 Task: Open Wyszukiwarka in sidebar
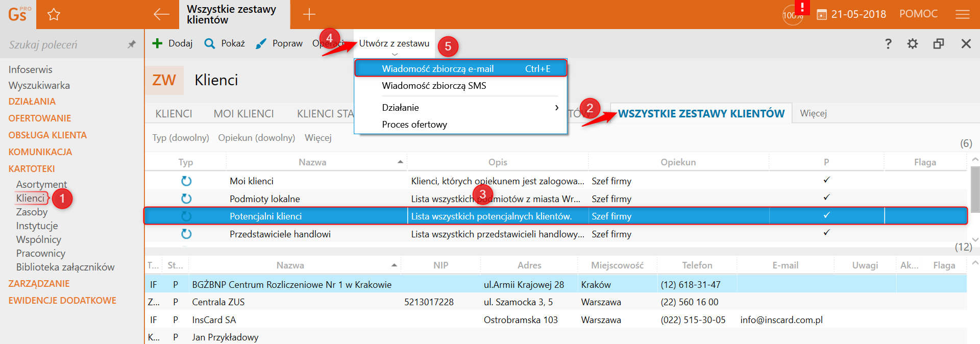(x=39, y=85)
